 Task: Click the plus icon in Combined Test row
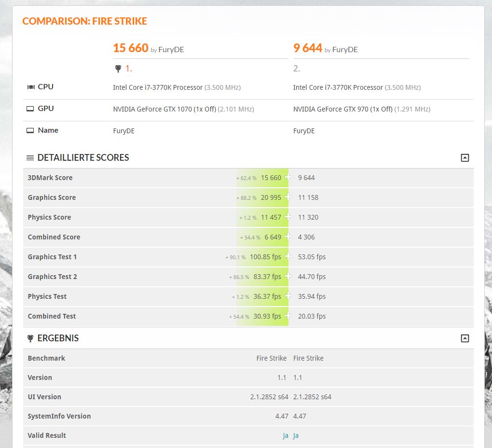[288, 316]
